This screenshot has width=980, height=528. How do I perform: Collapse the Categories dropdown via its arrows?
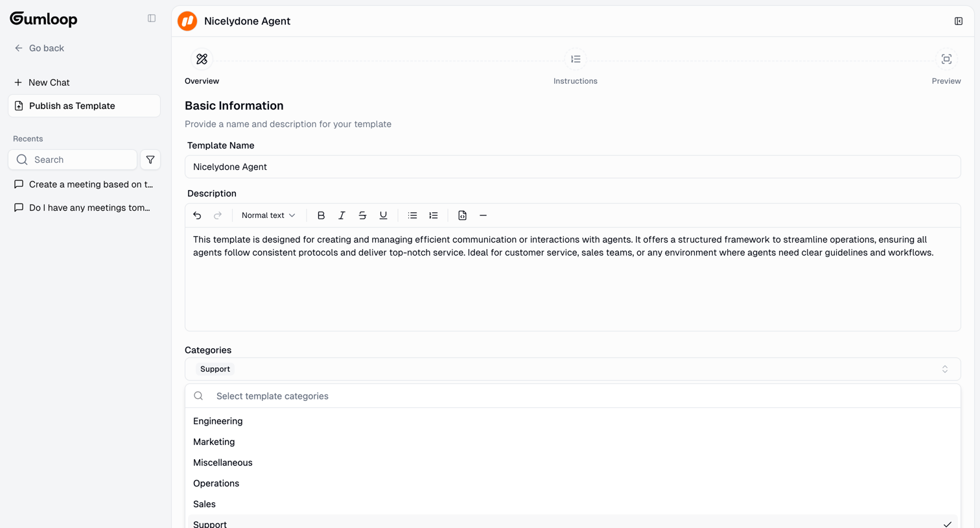(x=945, y=369)
